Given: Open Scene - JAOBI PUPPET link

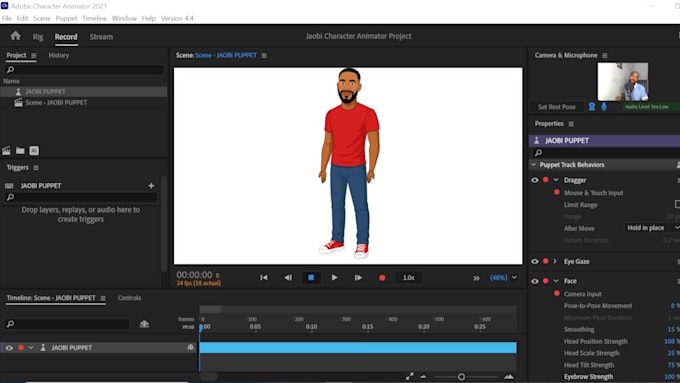Looking at the screenshot, I should (x=226, y=56).
